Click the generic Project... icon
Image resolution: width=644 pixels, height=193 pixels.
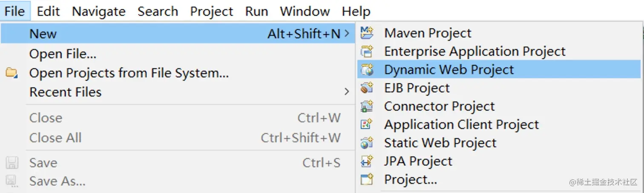[x=367, y=179]
